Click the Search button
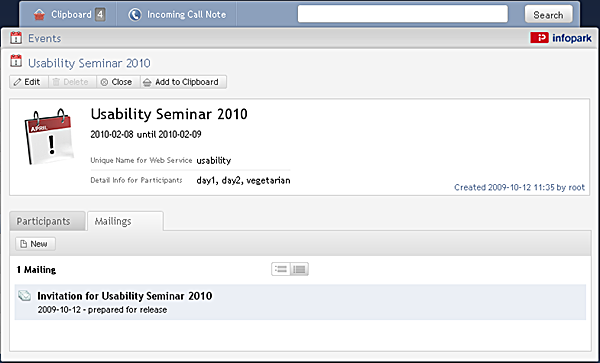This screenshot has width=600, height=363. (548, 15)
